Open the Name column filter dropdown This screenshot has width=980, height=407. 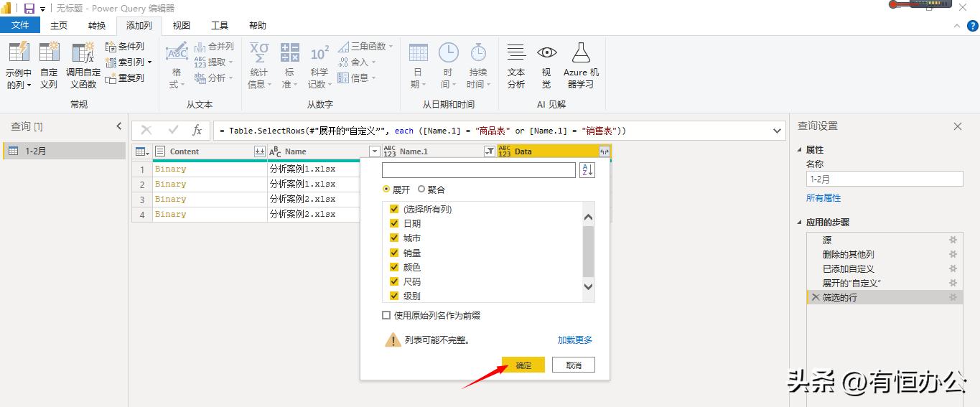pos(374,151)
